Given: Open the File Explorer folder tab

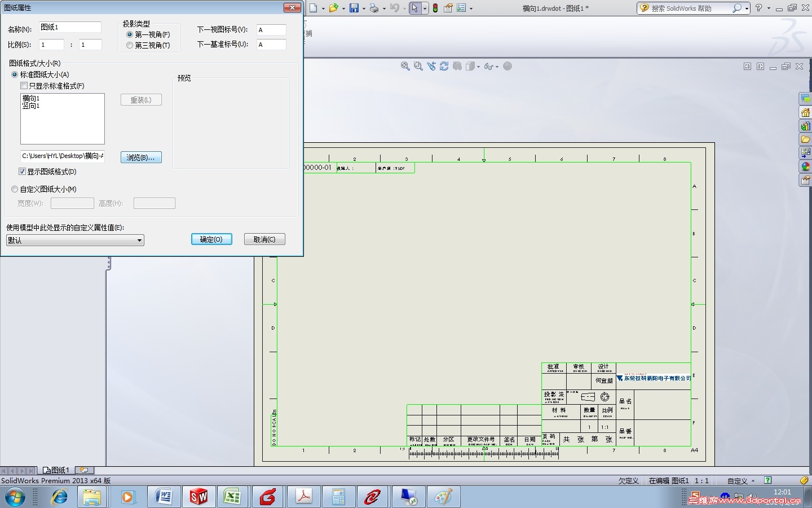Looking at the screenshot, I should click(x=805, y=139).
